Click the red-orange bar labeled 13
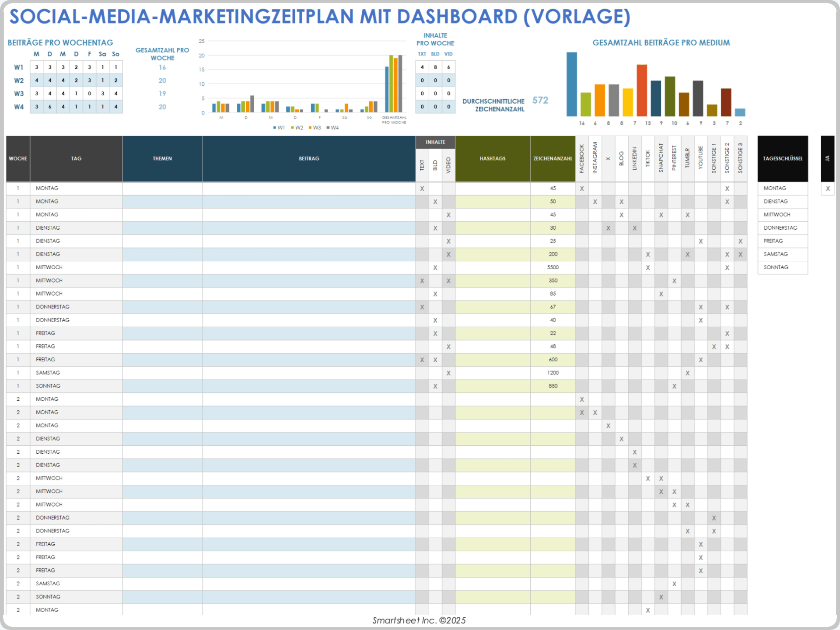 (x=642, y=91)
